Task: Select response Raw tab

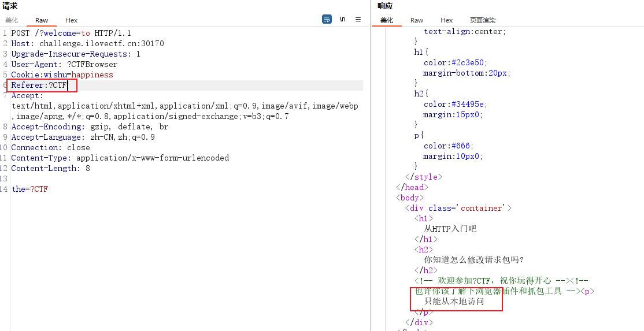Action: click(x=416, y=20)
